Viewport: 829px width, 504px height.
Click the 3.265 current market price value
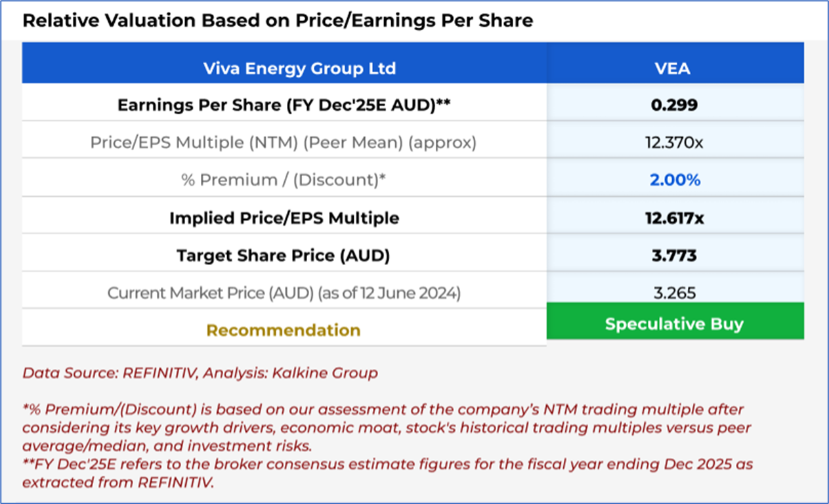pos(674,293)
